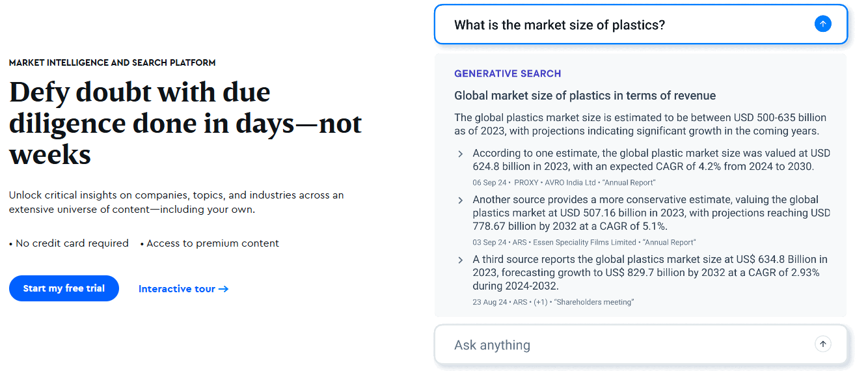The height and width of the screenshot is (371, 868).
Task: Open the Shareholders meeting source citation
Action: point(594,302)
